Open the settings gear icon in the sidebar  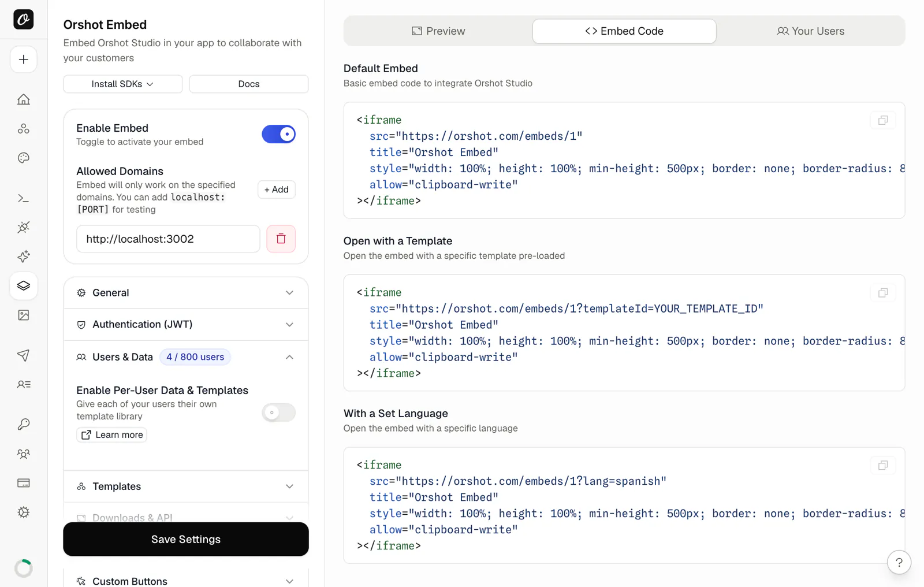[x=24, y=512]
